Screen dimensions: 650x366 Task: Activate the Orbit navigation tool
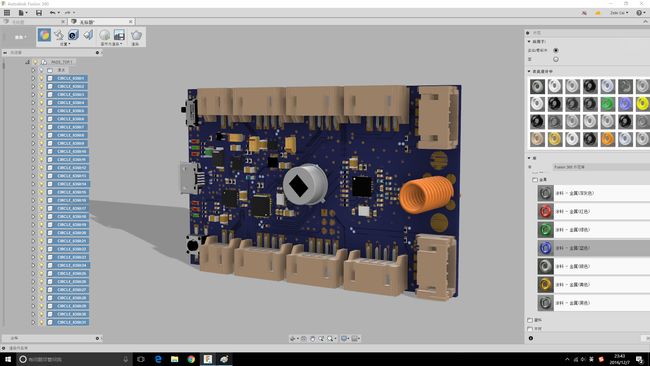[293, 339]
